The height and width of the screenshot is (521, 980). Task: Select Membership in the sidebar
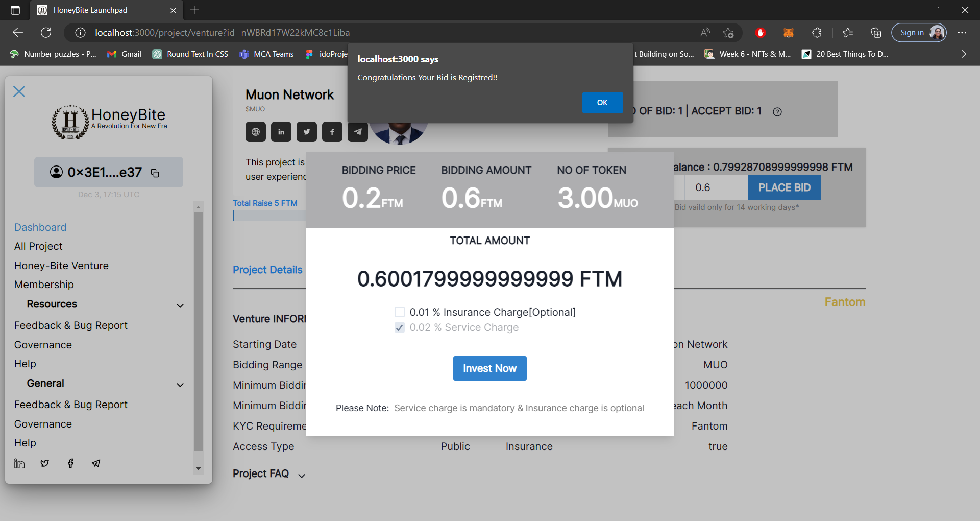tap(44, 285)
